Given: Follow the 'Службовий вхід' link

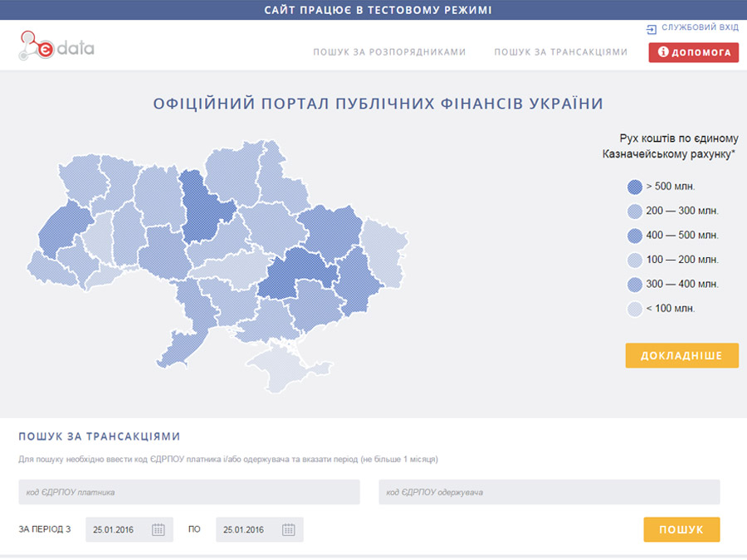Looking at the screenshot, I should (700, 28).
